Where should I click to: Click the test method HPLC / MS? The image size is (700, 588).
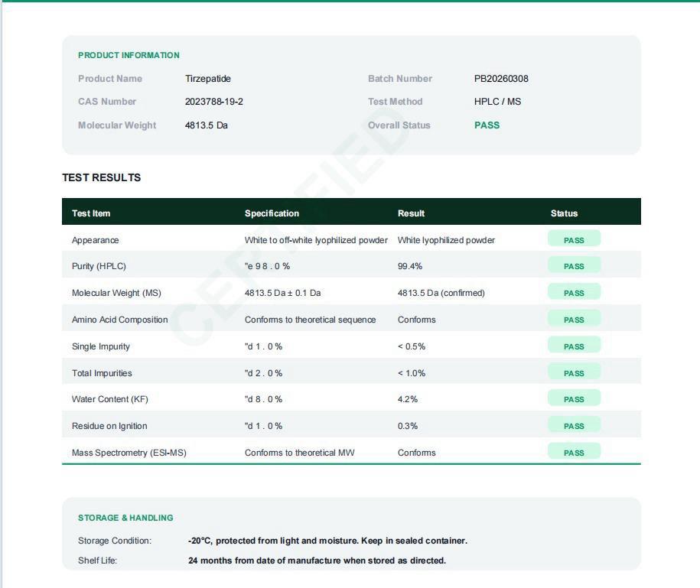click(x=497, y=102)
